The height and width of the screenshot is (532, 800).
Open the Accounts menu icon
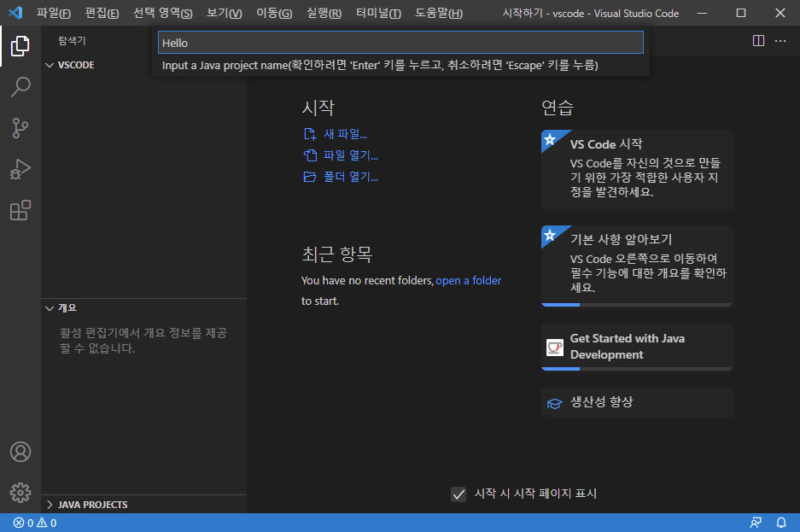pyautogui.click(x=20, y=452)
